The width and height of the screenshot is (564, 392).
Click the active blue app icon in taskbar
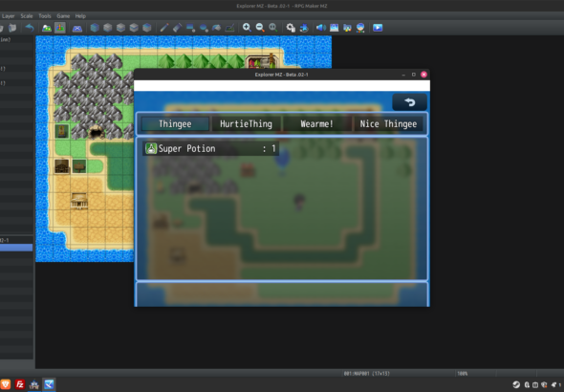coord(49,384)
